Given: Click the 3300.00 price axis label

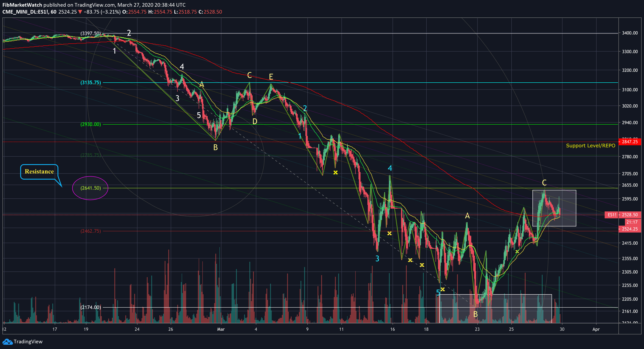Looking at the screenshot, I should pos(630,52).
